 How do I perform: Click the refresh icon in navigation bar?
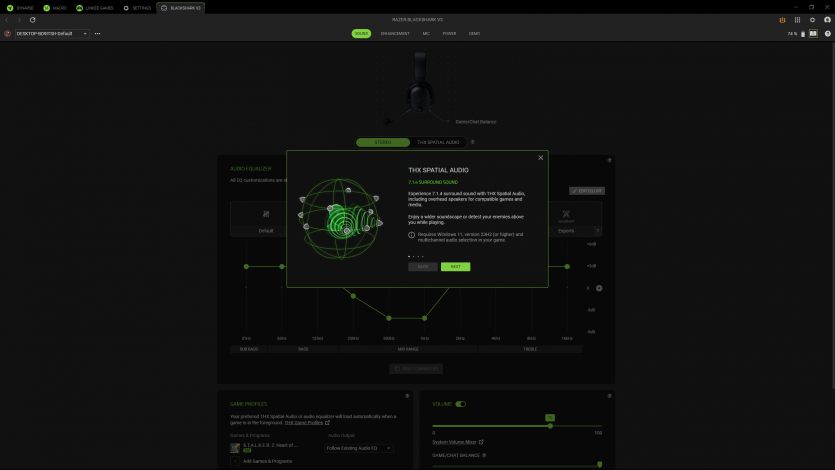[33, 20]
